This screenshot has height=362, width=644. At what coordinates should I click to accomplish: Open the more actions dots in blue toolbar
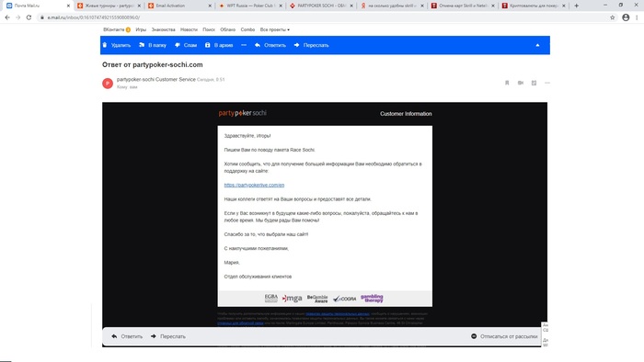click(244, 45)
